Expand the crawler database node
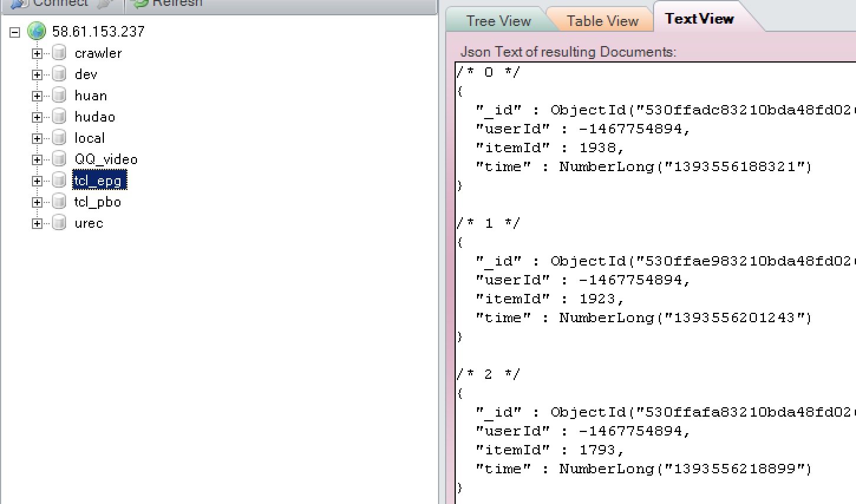The height and width of the screenshot is (504, 856). point(37,54)
